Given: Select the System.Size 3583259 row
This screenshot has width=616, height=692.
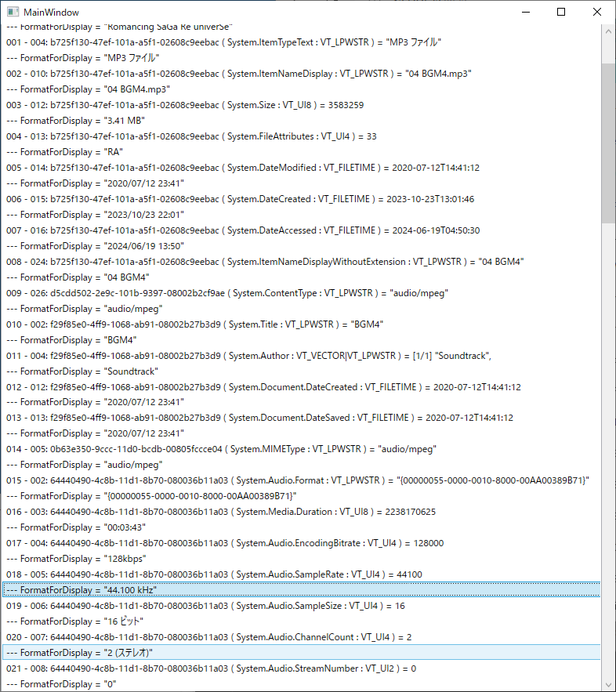Looking at the screenshot, I should [302, 105].
